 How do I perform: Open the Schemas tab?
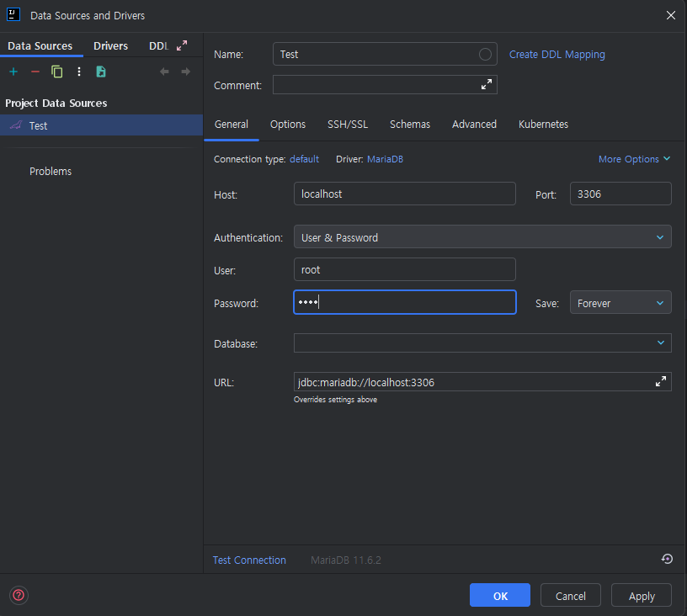410,125
